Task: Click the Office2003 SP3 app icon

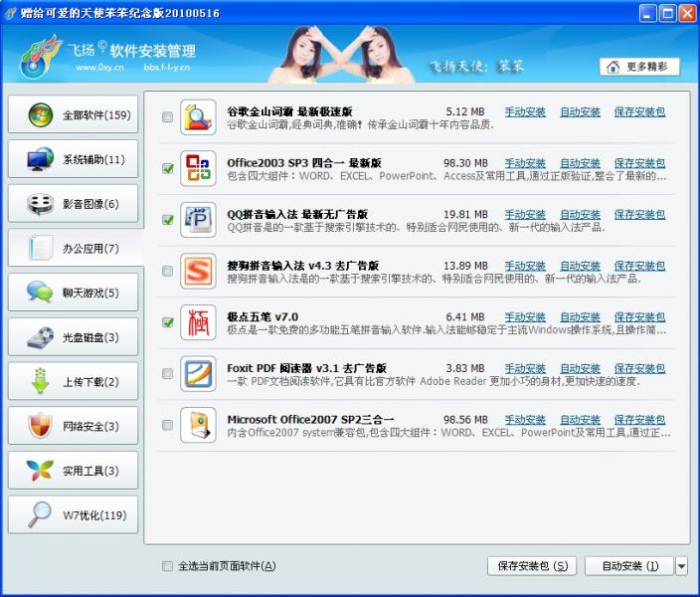Action: tap(198, 168)
